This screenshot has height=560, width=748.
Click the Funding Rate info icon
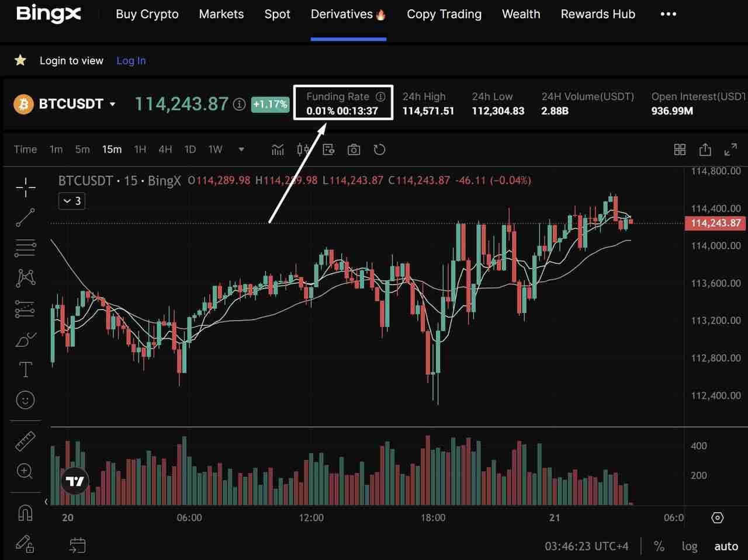tap(380, 96)
